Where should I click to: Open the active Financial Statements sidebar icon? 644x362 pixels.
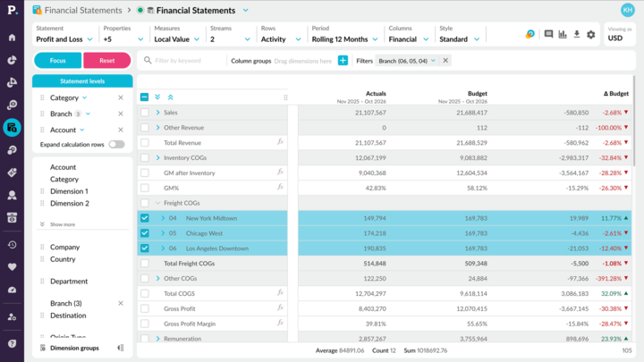(12, 128)
